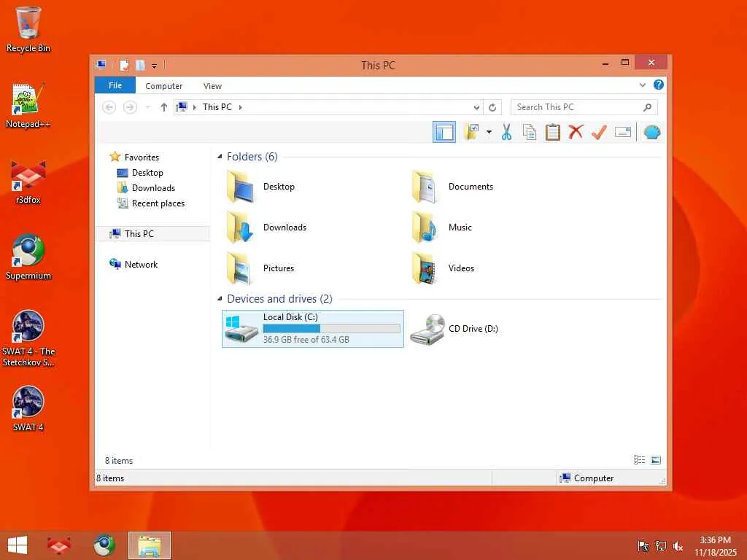Screen dimensions: 747x560
Task: Click the Cut scissors icon
Action: tap(506, 133)
